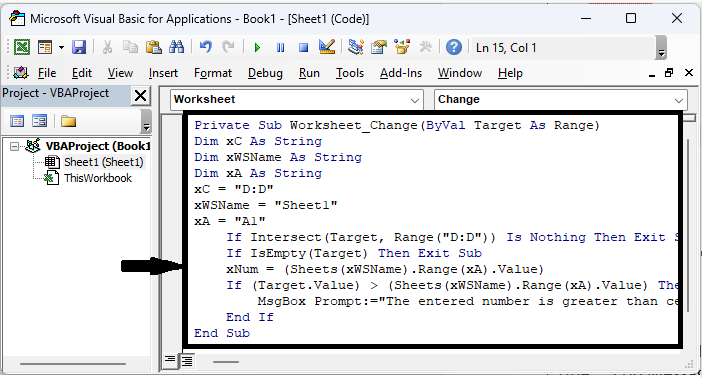Open the Change procedure dropdown
702x378 pixels.
tap(560, 99)
